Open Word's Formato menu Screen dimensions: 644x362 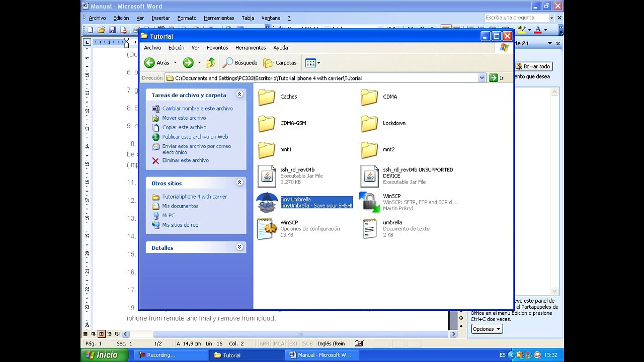(x=187, y=18)
